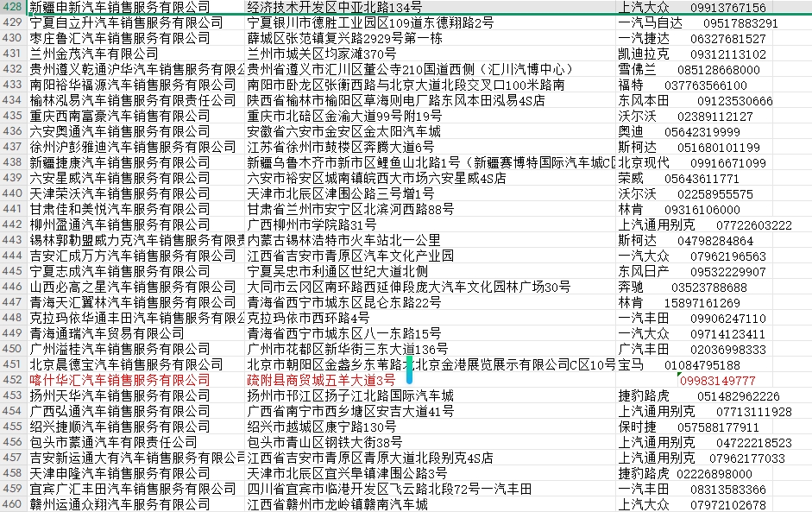The image size is (812, 512).
Task: Click cell 徐州沪彭雅迪汽车销售服务有限公司
Action: point(133,147)
